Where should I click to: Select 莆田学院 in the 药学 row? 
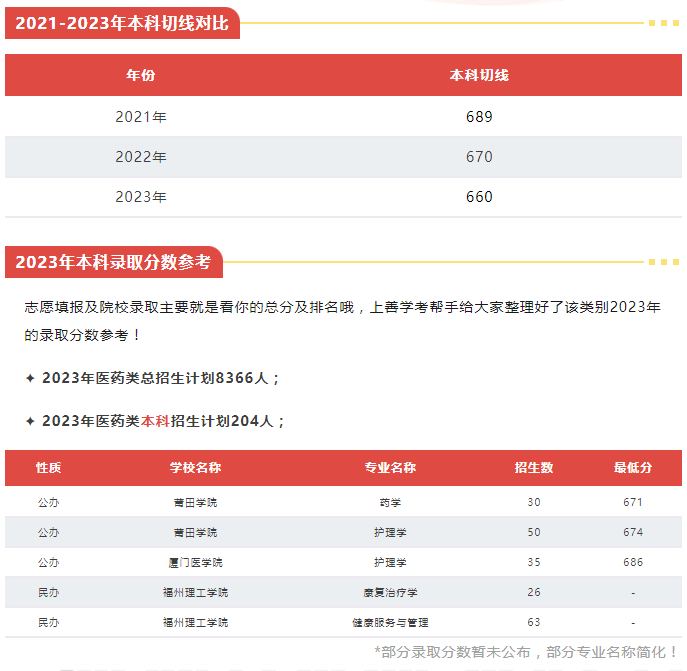pos(195,502)
